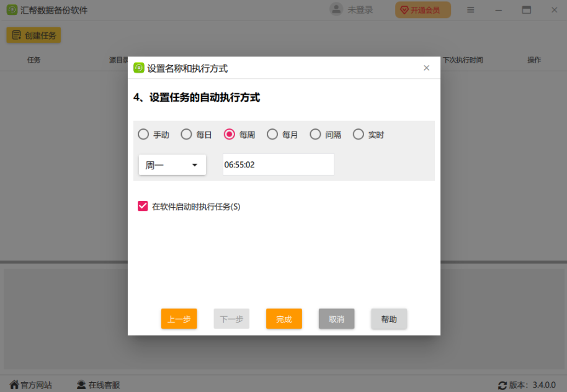This screenshot has height=392, width=567.
Task: Click the app logo in main title bar
Action: (x=12, y=10)
